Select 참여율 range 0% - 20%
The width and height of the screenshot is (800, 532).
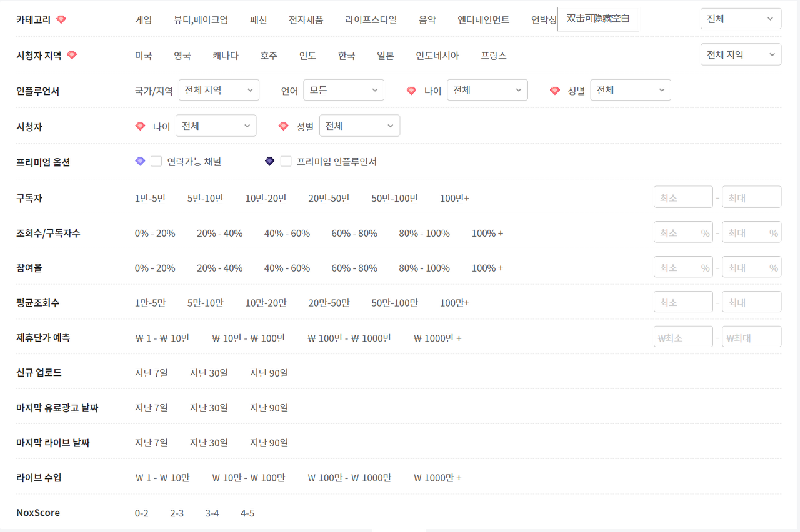155,268
